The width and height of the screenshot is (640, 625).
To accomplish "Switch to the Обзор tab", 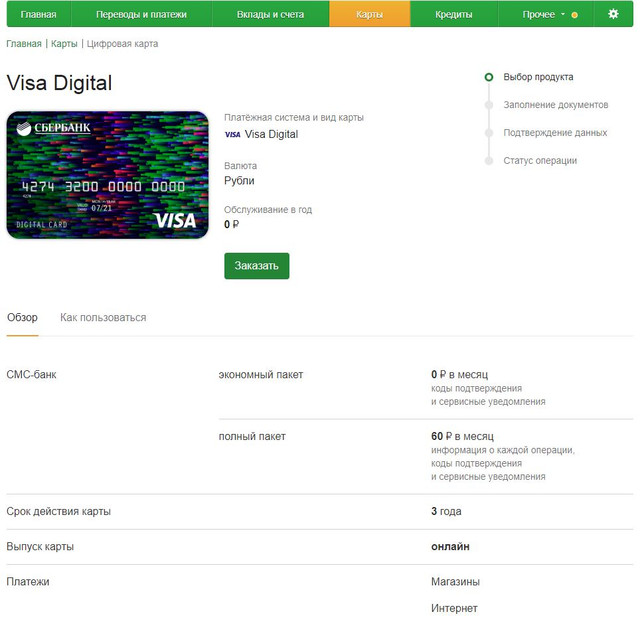I will click(x=22, y=318).
